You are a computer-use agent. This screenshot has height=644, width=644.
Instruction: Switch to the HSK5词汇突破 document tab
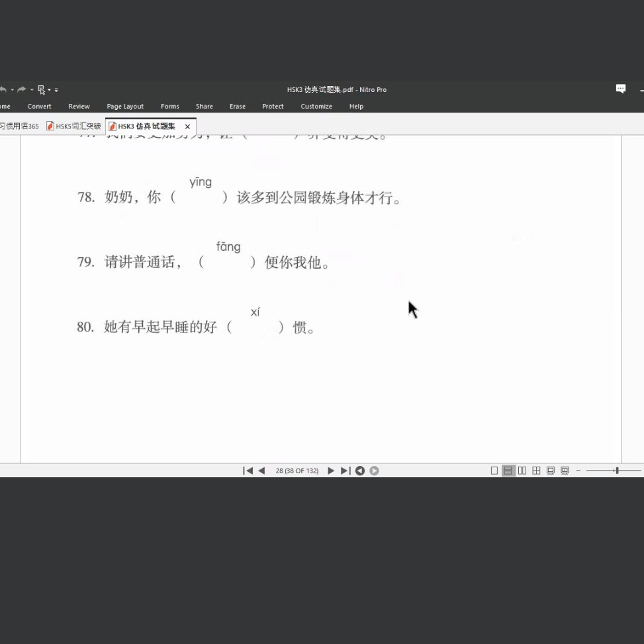click(x=73, y=126)
